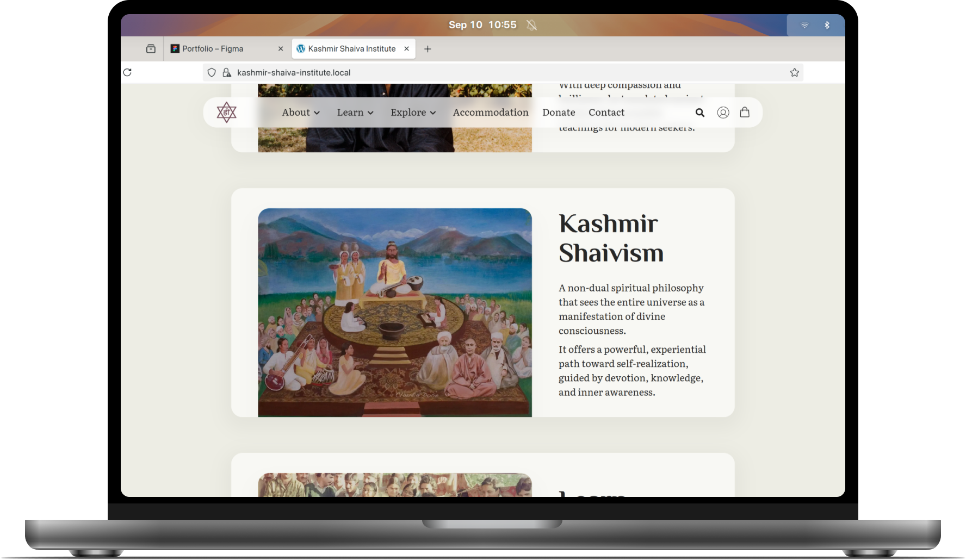Open the browser tab overview icon
The width and height of the screenshot is (966, 560).
pos(151,49)
